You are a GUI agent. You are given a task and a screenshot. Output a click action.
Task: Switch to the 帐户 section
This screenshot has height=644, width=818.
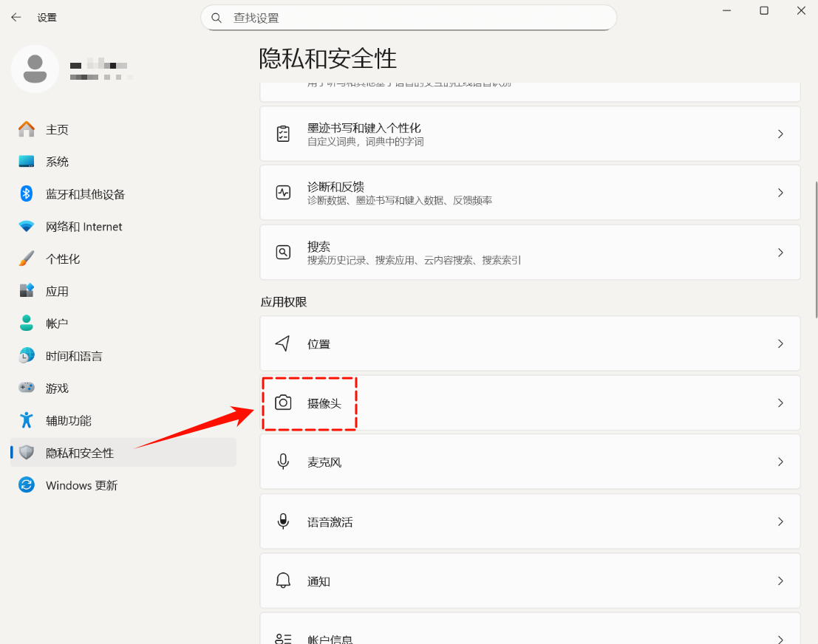pyautogui.click(x=24, y=323)
